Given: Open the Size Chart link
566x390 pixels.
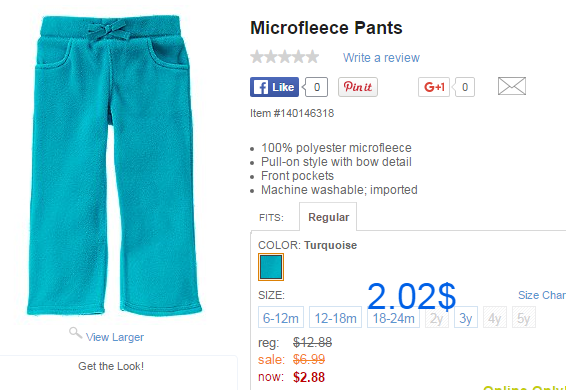Looking at the screenshot, I should [x=542, y=295].
